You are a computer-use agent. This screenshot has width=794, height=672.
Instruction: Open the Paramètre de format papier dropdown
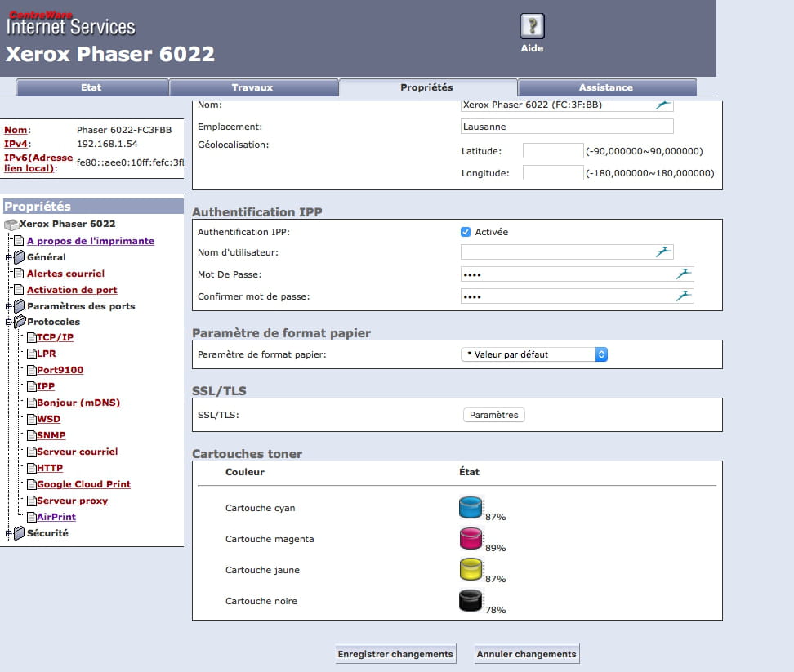pos(534,354)
